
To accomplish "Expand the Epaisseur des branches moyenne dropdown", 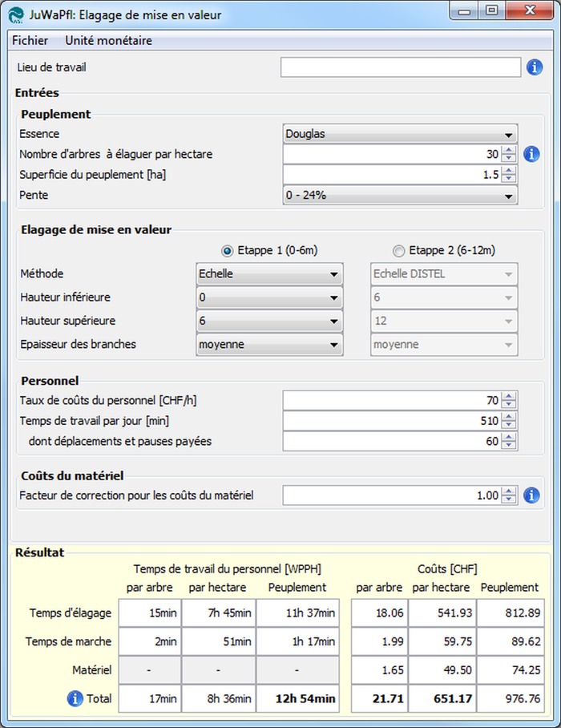I will click(x=268, y=345).
